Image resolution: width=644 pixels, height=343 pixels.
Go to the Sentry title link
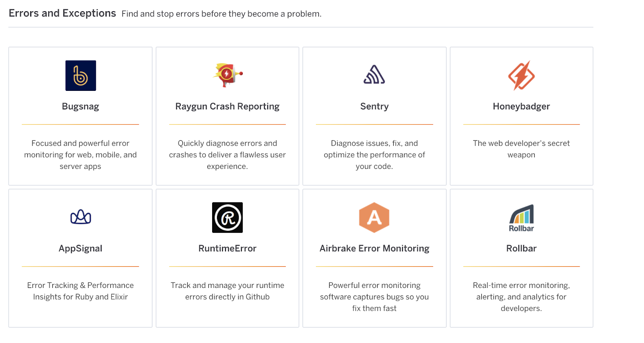(x=374, y=107)
